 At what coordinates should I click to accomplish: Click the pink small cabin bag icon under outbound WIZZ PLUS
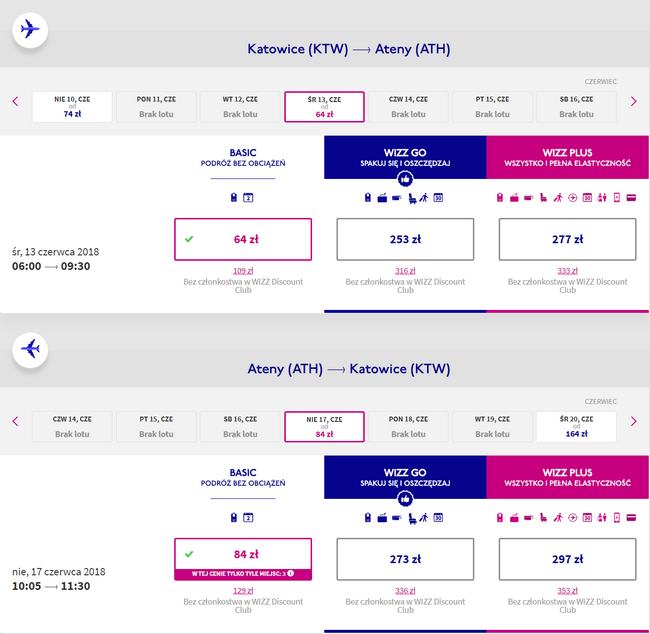pos(500,198)
